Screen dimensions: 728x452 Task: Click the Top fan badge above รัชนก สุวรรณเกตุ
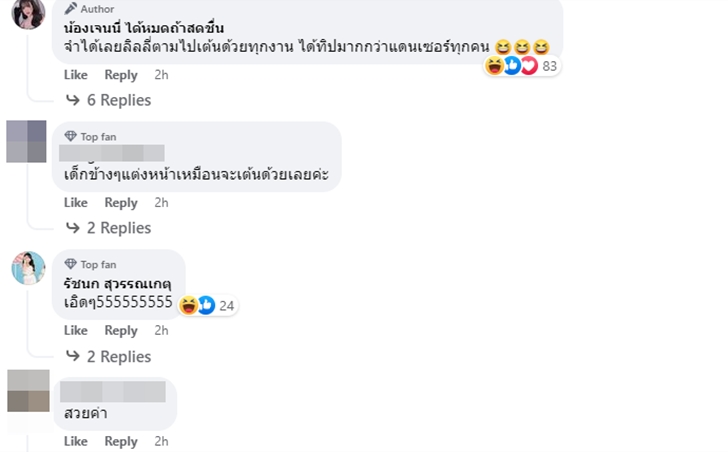(70, 264)
